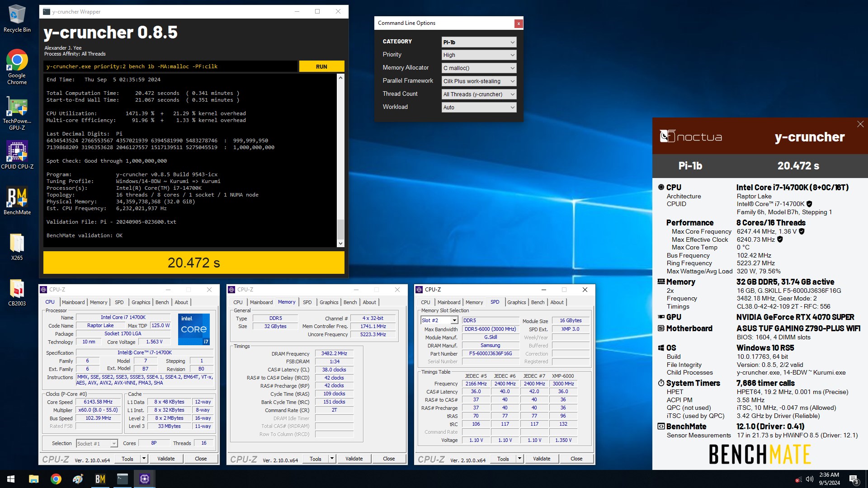Image resolution: width=868 pixels, height=488 pixels.
Task: Click the CPU-Z taskbar icon
Action: [x=145, y=479]
